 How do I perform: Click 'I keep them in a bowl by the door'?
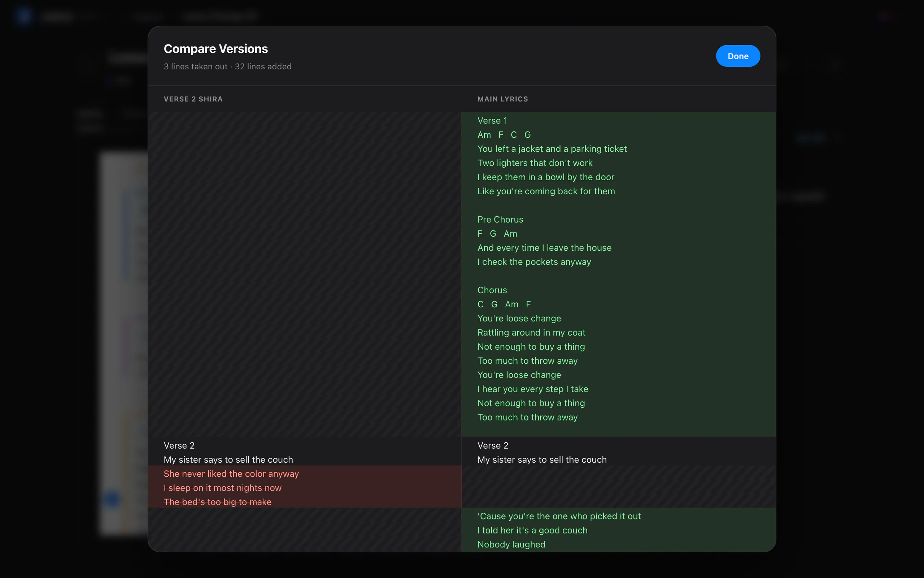(x=546, y=177)
